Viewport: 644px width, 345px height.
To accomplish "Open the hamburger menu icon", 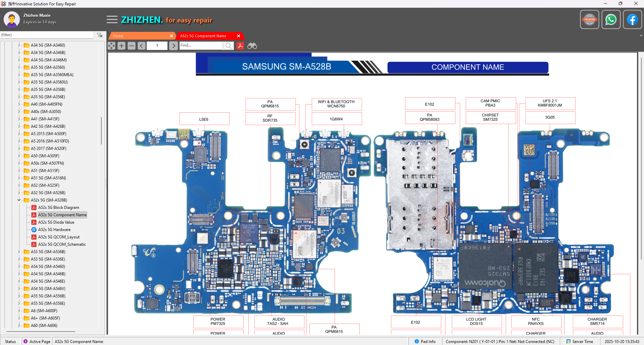I will tap(112, 19).
